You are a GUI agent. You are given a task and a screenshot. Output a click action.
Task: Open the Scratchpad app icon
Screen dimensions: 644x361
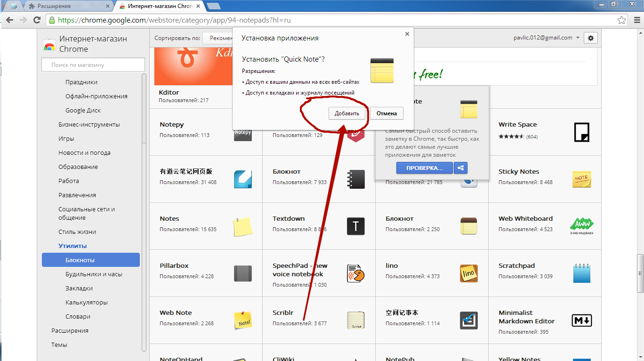582,273
